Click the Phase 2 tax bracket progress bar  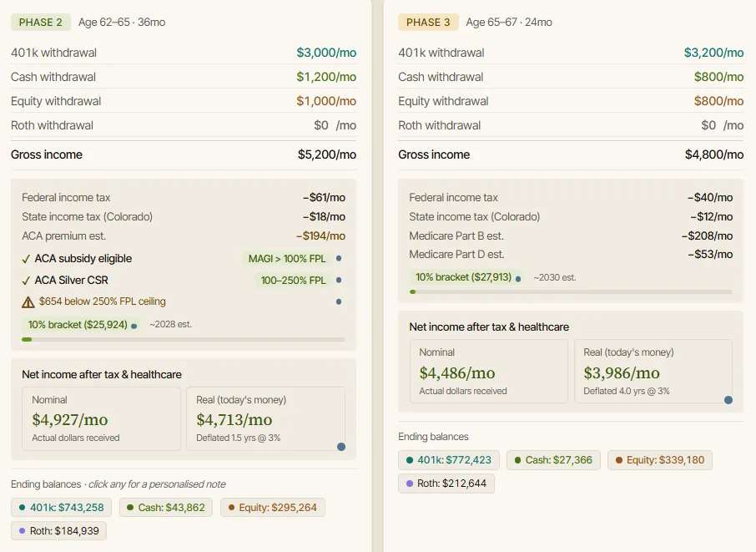184,339
